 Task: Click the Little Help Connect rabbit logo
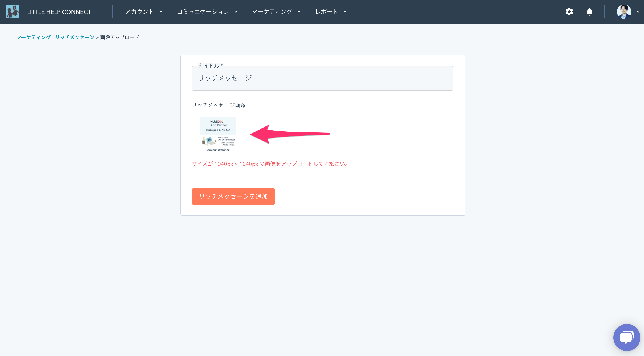click(x=12, y=12)
